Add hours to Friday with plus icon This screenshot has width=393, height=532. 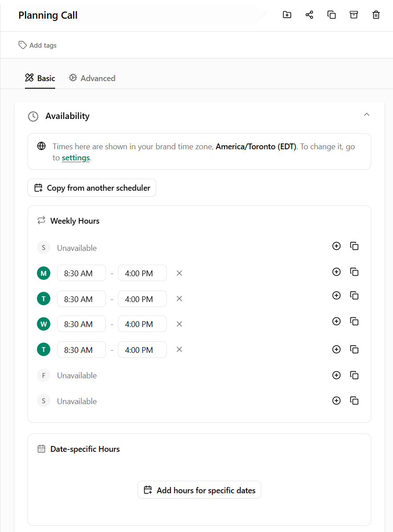pos(336,375)
